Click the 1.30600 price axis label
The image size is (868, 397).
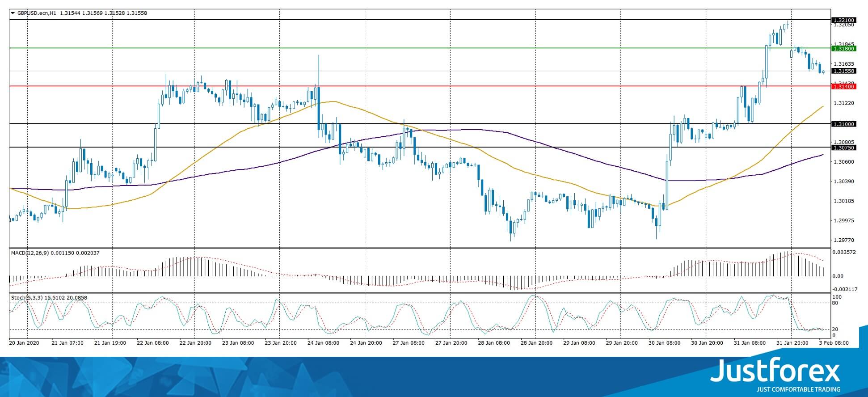point(844,162)
